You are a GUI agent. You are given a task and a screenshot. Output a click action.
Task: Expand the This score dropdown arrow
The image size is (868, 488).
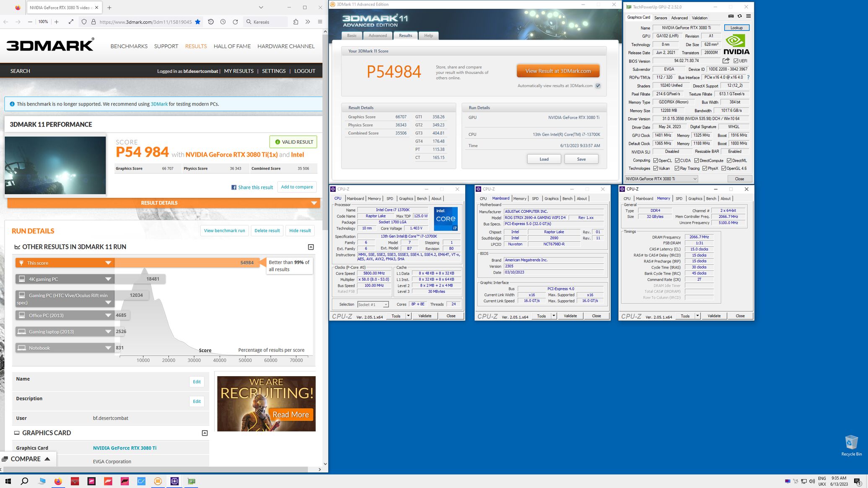click(108, 263)
